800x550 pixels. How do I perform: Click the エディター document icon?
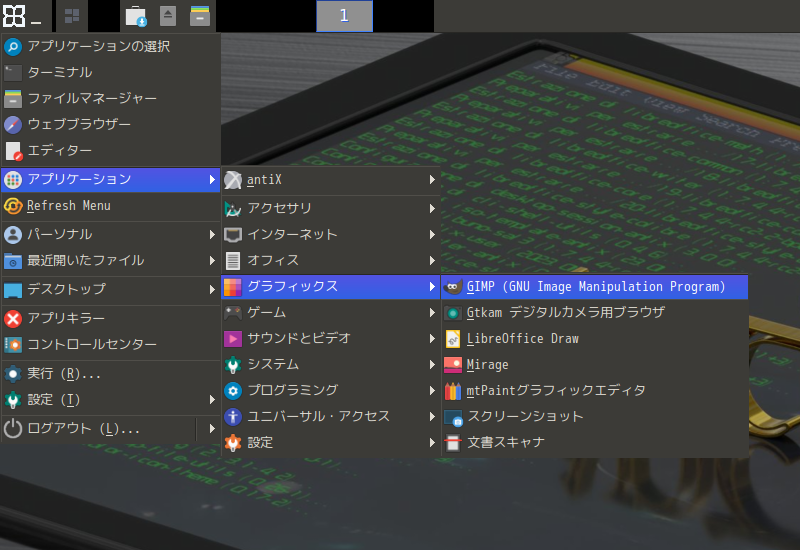click(x=13, y=151)
